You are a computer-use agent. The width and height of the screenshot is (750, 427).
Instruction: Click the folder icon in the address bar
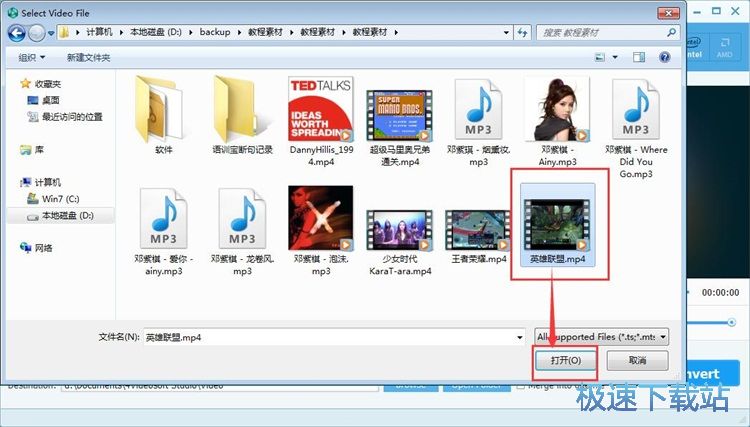65,33
